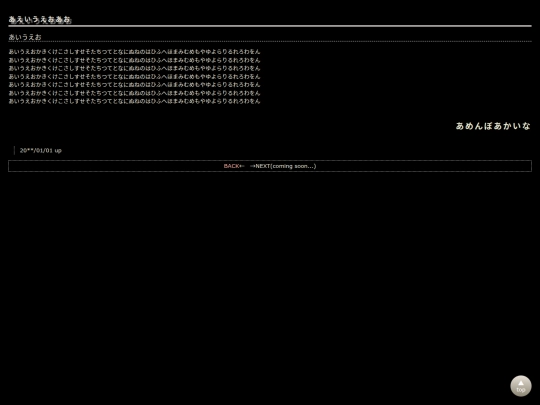Click the subheading あいうえお
This screenshot has height=405, width=540.
click(25, 37)
